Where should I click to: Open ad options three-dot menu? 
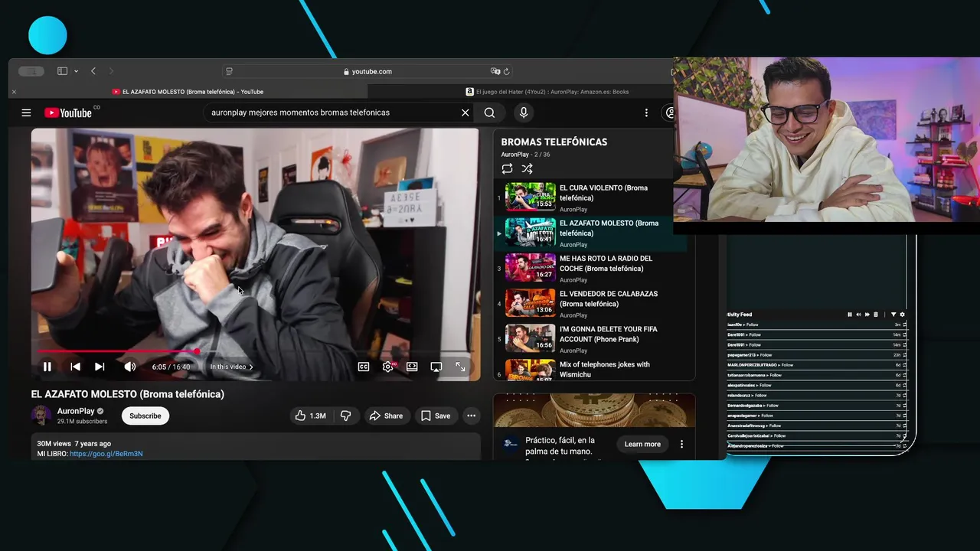point(681,444)
